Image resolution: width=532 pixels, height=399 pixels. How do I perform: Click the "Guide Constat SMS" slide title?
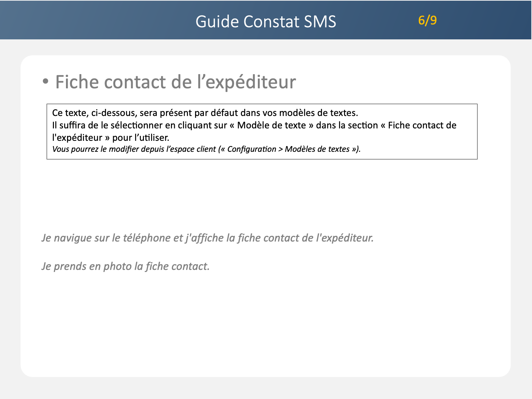pos(266,22)
